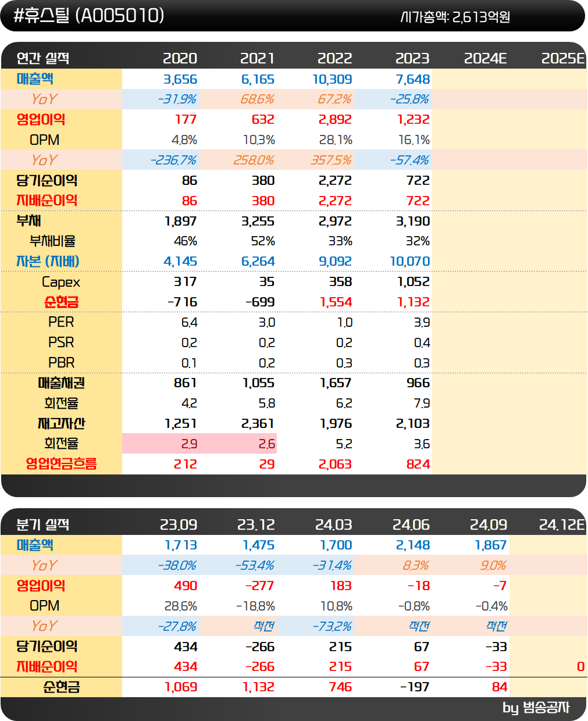The height and width of the screenshot is (721, 588).
Task: Click the highlighted 회전율 value 2.9
Action: coord(189,444)
